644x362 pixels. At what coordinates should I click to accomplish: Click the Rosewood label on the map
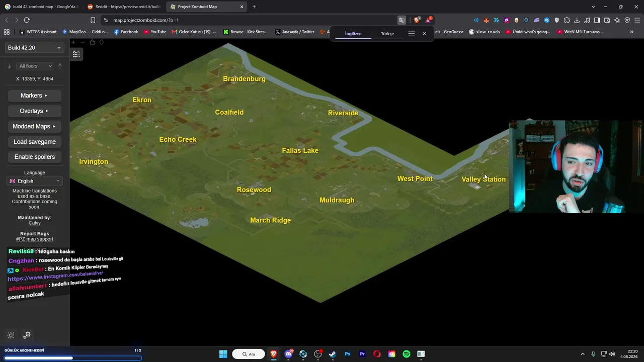click(x=254, y=190)
